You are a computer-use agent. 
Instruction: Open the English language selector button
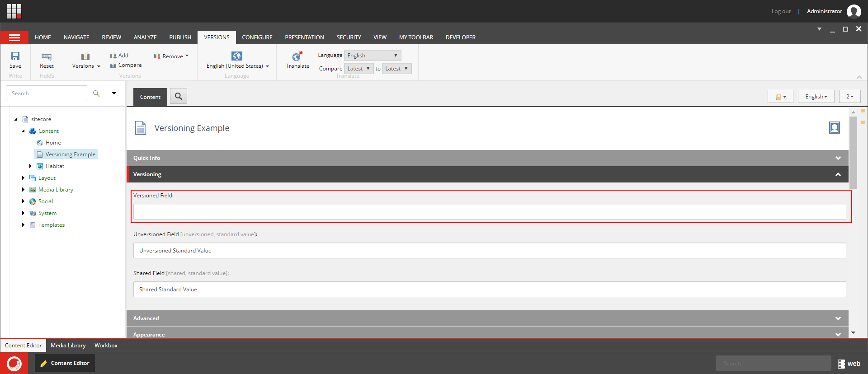816,97
